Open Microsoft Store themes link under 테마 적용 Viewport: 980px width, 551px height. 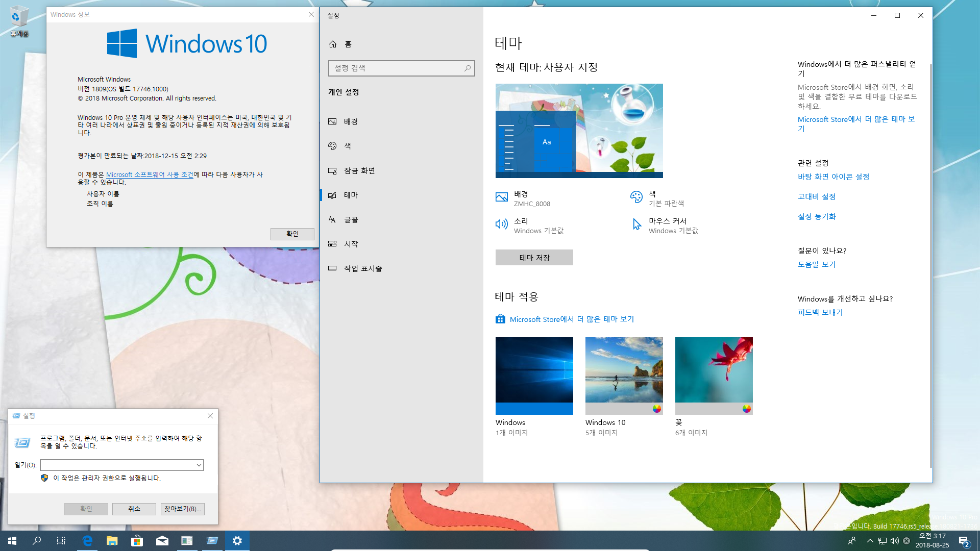[572, 319]
